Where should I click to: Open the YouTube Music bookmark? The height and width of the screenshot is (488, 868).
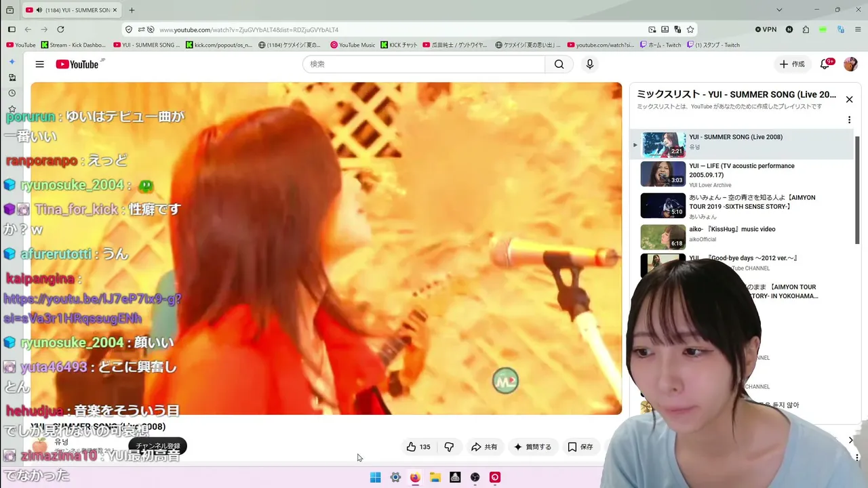pyautogui.click(x=353, y=45)
